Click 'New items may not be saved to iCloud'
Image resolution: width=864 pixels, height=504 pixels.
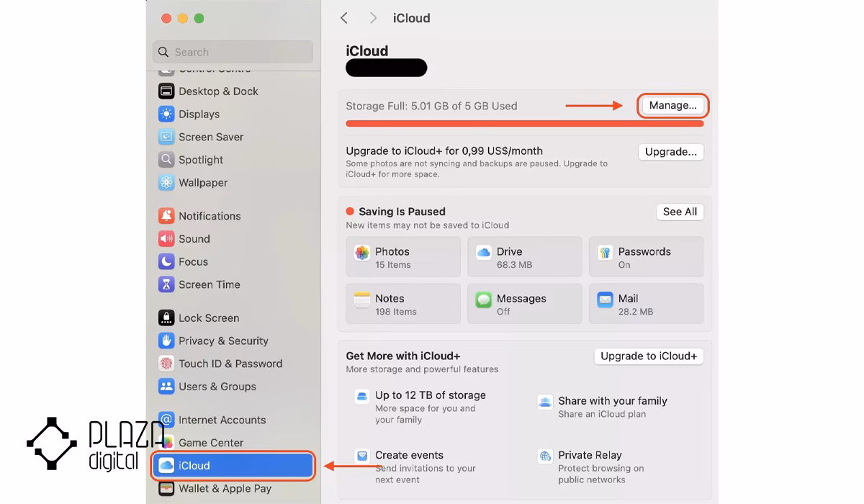pos(428,225)
